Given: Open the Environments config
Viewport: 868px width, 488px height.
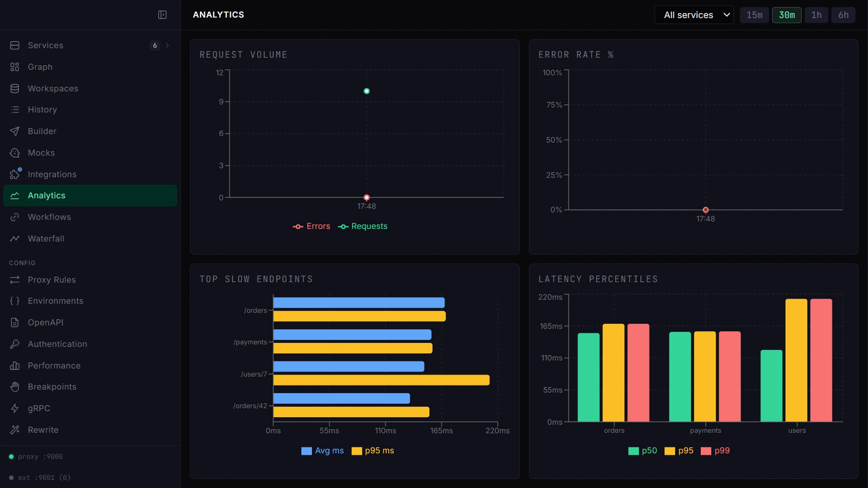Looking at the screenshot, I should tap(90, 301).
